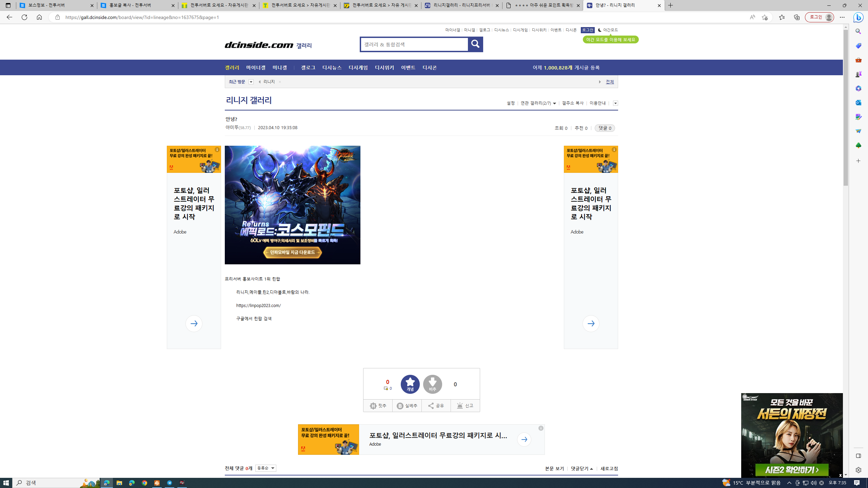Viewport: 868px width, 488px height.
Task: Click 본문 보기 link
Action: pyautogui.click(x=554, y=469)
